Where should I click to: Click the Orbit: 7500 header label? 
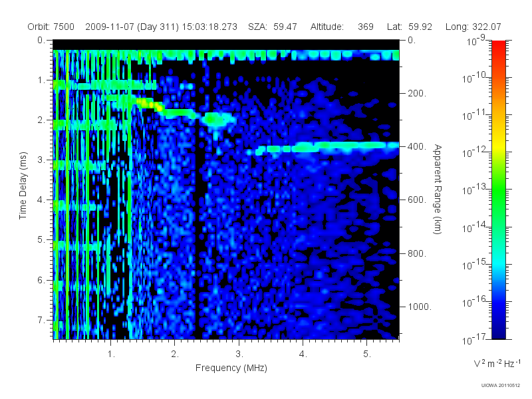coord(51,27)
